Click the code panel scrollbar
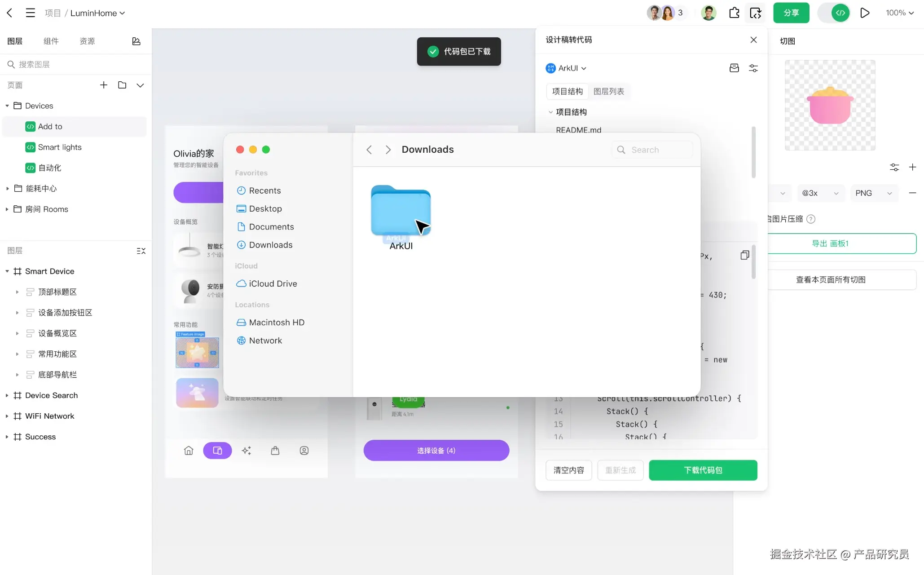The image size is (924, 575). (753, 262)
